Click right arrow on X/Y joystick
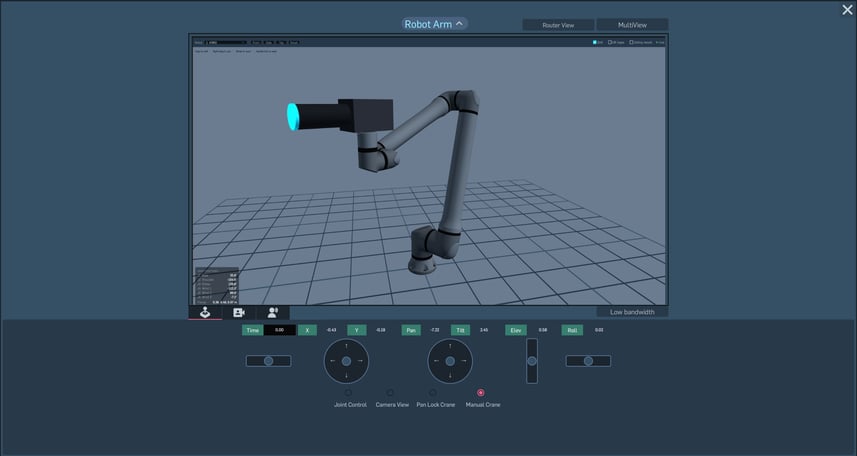This screenshot has height=456, width=857. click(x=361, y=361)
